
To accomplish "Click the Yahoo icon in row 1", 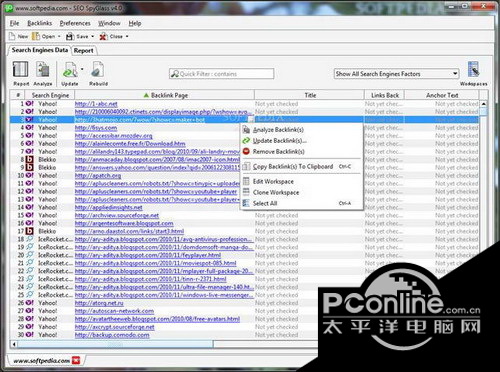I will tap(30, 104).
